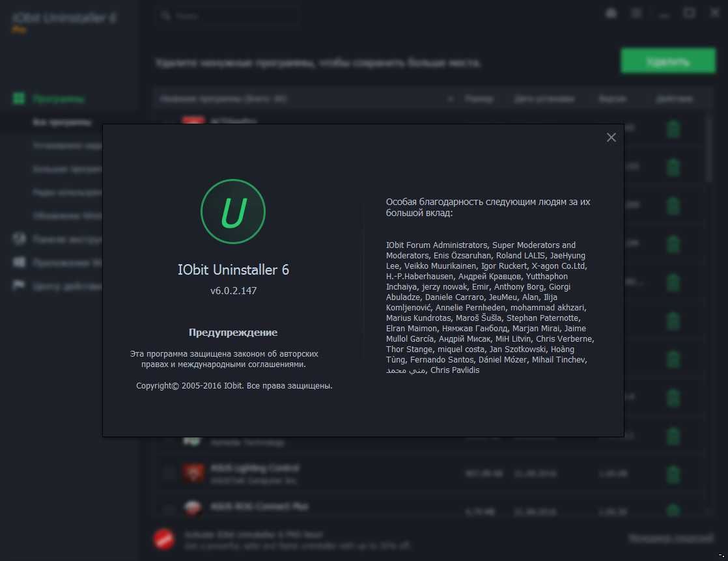Open the Панели инструментов sidebar section
Screen dimensions: 728x561
[x=67, y=239]
